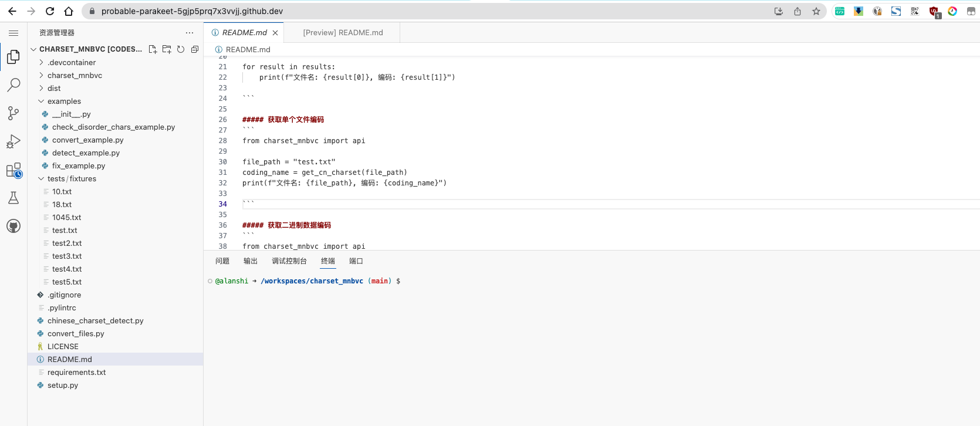Open the Source Control view
Viewport: 980px width, 426px height.
coord(13,113)
